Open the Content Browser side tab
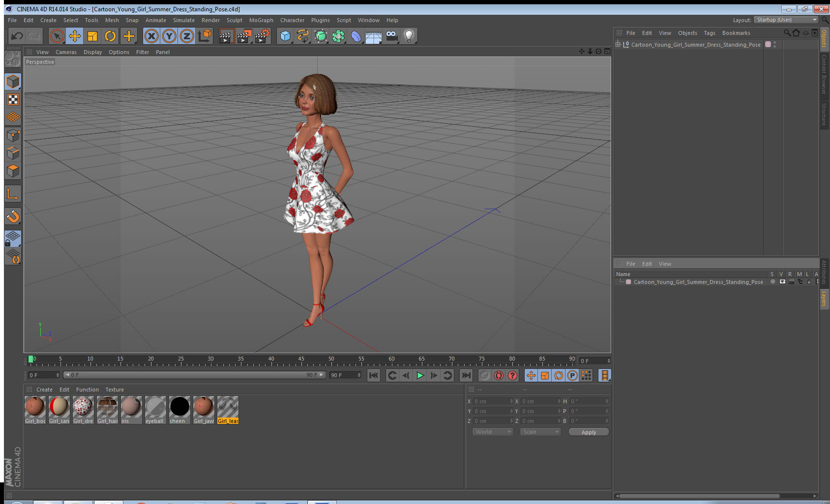This screenshot has height=504, width=830. (x=824, y=74)
